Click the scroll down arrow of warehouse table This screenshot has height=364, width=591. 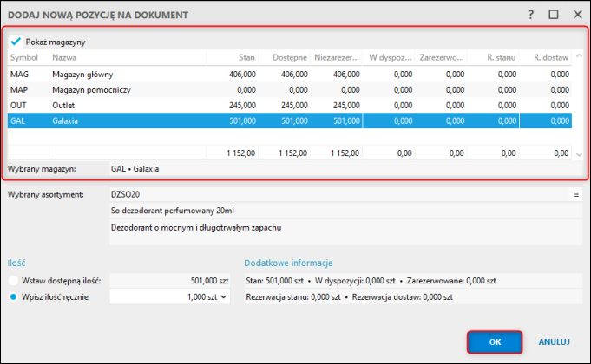point(579,154)
